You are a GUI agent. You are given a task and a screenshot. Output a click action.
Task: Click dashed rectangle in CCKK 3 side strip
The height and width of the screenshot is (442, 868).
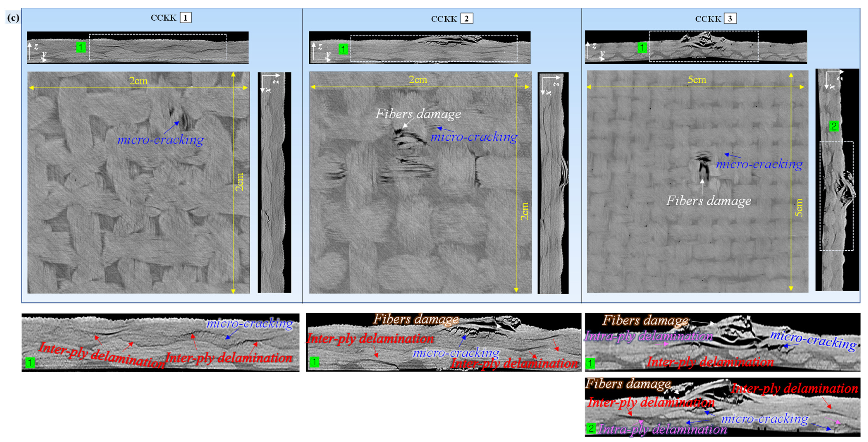click(836, 196)
